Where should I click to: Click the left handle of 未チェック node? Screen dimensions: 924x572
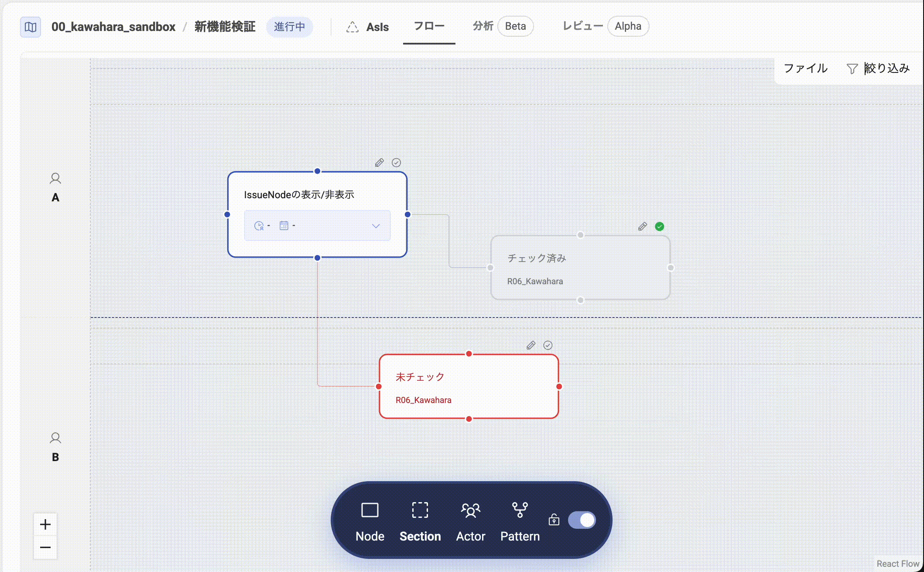(379, 386)
